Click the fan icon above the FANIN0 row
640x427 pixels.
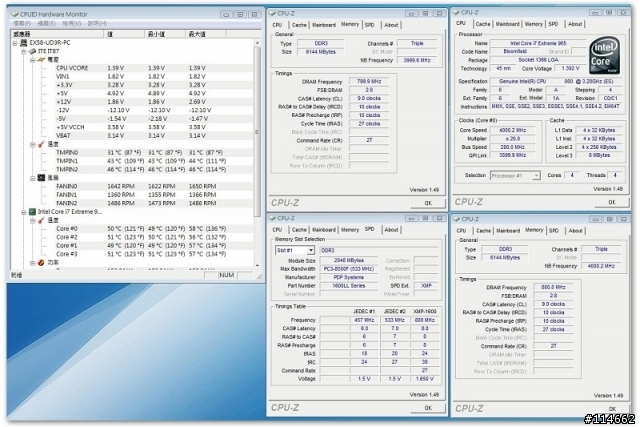[x=41, y=178]
